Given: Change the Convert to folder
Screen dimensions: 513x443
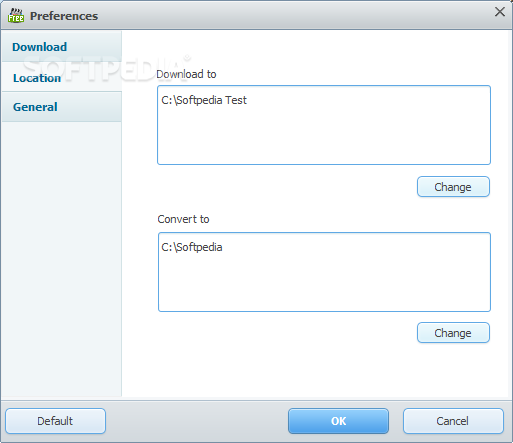Looking at the screenshot, I should pos(453,333).
